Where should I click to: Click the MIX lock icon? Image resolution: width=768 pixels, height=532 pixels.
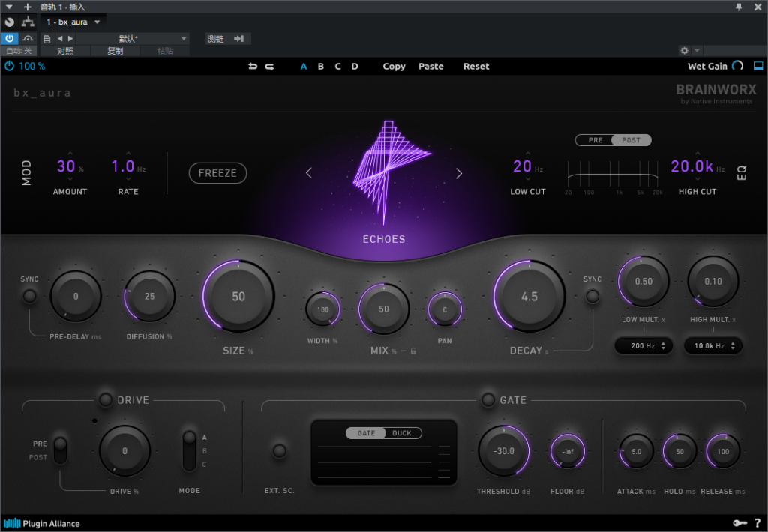(x=413, y=351)
